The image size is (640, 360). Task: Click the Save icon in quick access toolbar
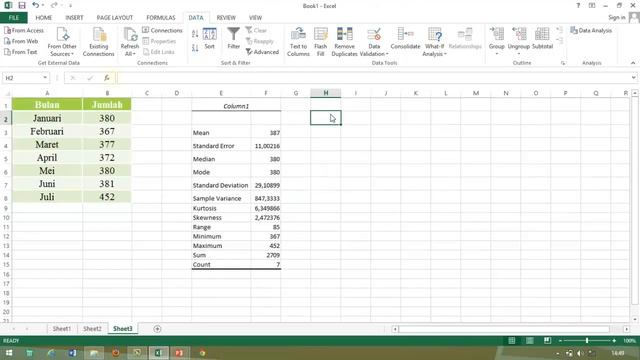point(22,6)
